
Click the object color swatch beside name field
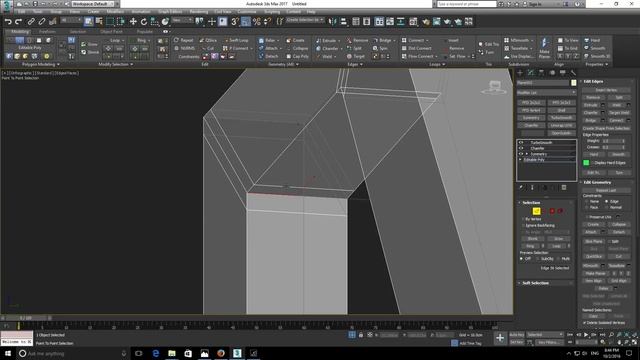(x=573, y=83)
